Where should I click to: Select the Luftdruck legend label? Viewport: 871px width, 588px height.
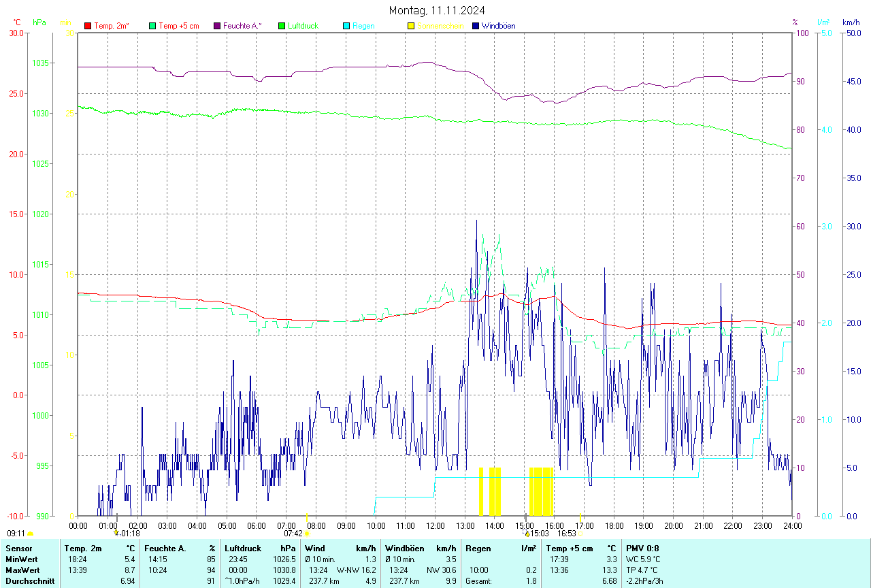[x=303, y=26]
